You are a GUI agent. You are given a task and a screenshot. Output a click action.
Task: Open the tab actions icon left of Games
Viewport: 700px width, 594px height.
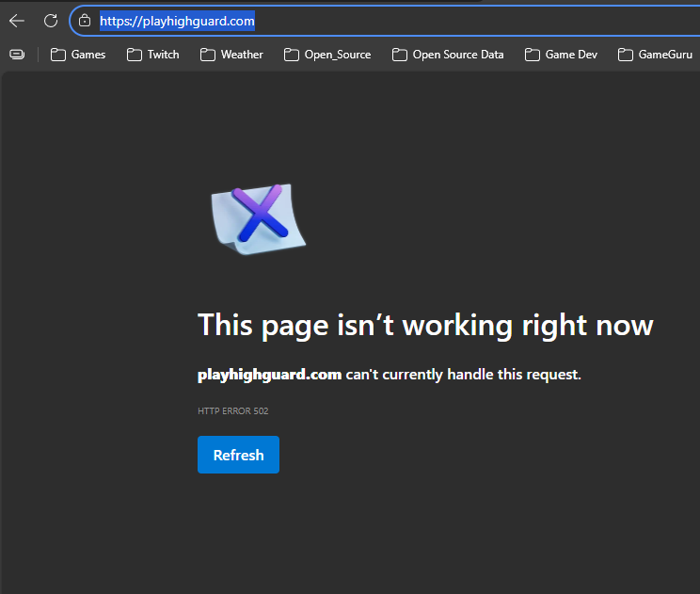tap(17, 55)
